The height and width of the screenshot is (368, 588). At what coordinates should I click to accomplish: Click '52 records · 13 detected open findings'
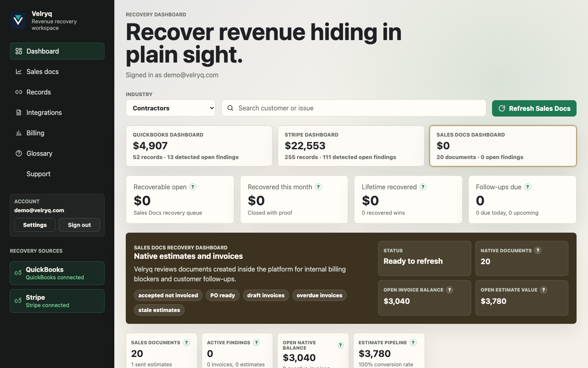(x=186, y=157)
